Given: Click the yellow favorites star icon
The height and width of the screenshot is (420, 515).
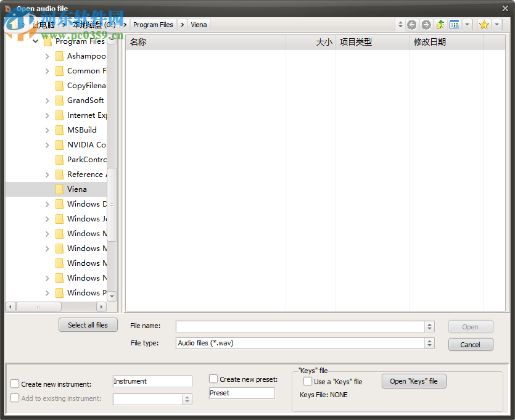Looking at the screenshot, I should (485, 25).
